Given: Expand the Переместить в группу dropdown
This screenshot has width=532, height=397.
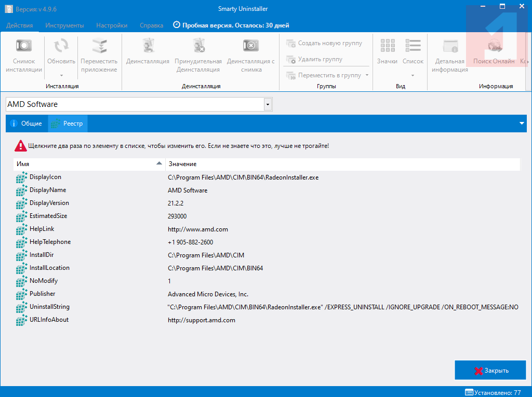Looking at the screenshot, I should coord(367,75).
